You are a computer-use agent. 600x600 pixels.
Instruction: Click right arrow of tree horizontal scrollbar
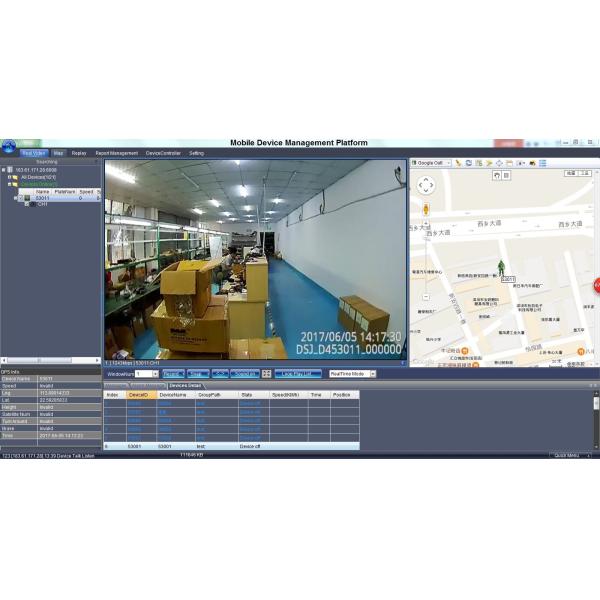click(97, 360)
